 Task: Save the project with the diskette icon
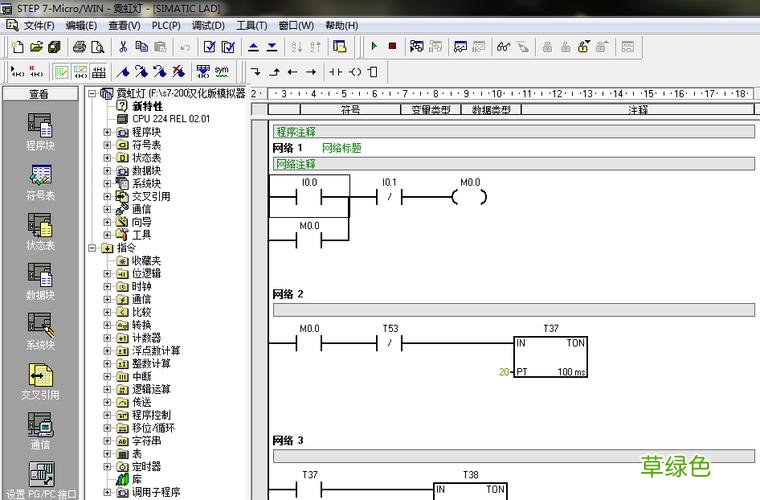54,47
